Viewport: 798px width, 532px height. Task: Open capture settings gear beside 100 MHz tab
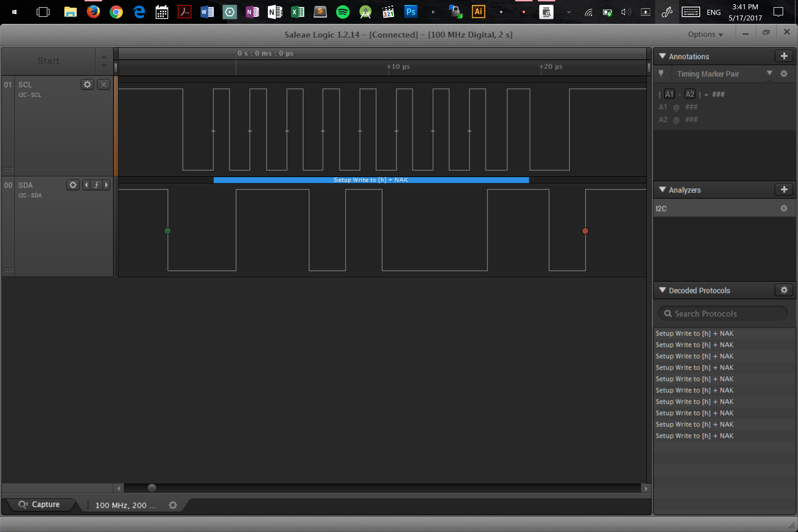click(173, 505)
